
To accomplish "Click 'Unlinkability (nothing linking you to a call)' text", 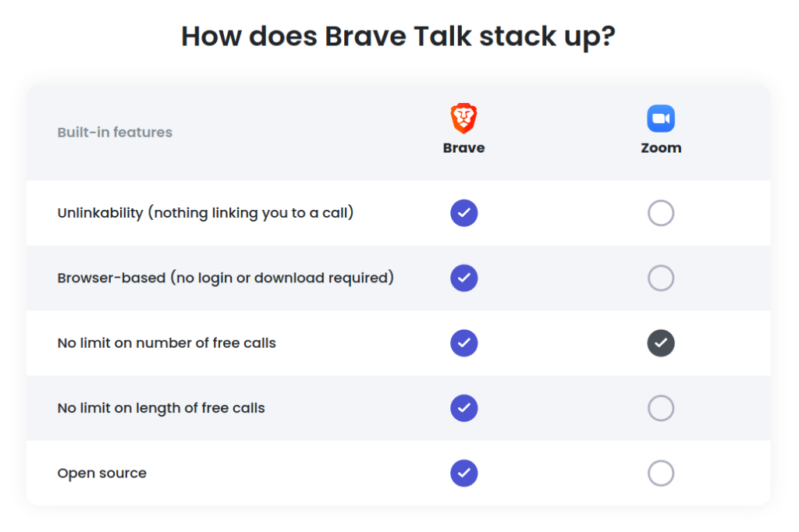I will (x=205, y=213).
